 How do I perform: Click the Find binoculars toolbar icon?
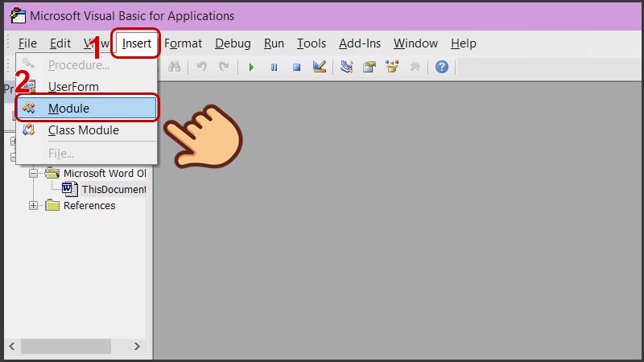point(174,67)
